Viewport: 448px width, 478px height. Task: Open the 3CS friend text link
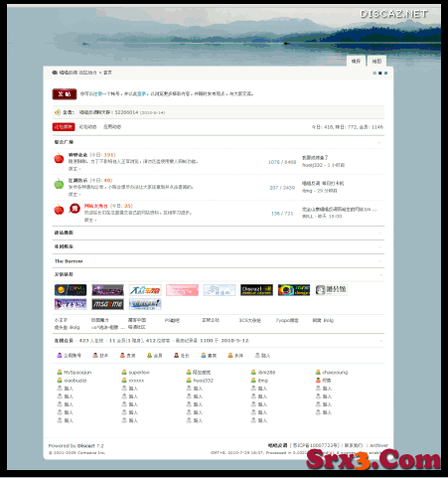(x=250, y=320)
